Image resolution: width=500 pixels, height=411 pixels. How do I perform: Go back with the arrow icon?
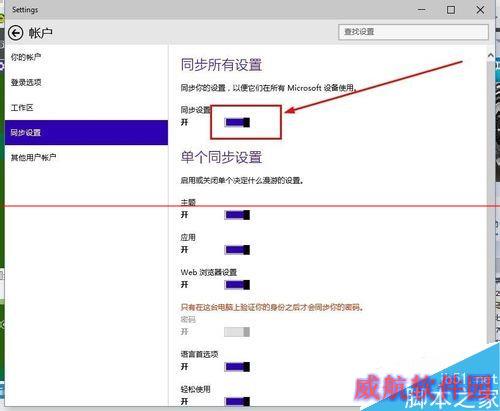[15, 33]
